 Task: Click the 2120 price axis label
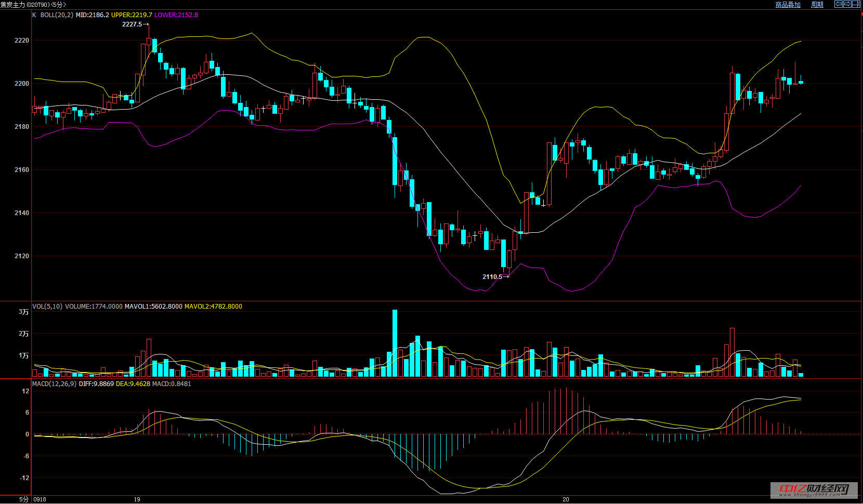pyautogui.click(x=22, y=256)
